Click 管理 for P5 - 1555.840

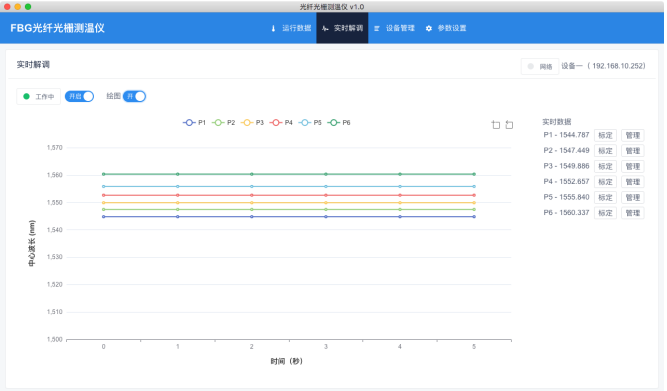click(633, 197)
